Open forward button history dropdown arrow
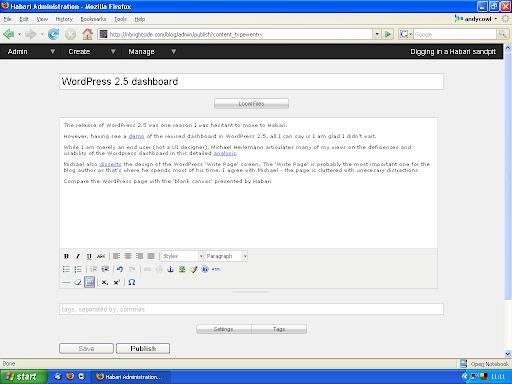Viewport: 512px width, 384px height. point(42,34)
